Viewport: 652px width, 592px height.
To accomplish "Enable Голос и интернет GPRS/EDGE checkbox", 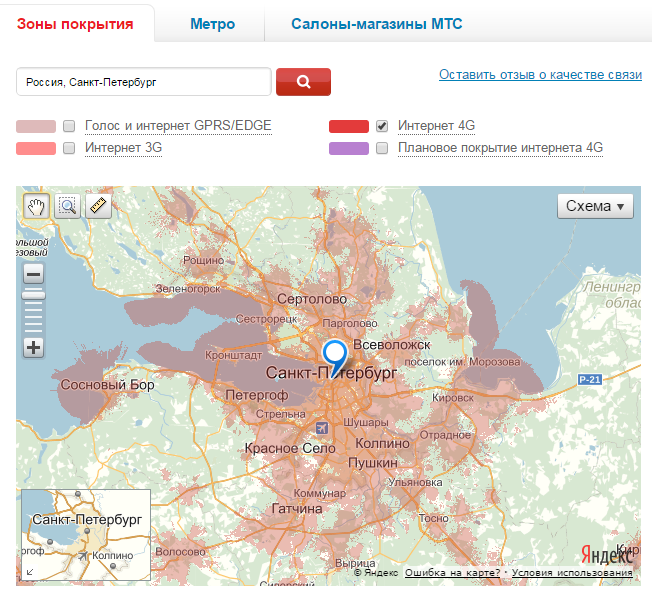I will (69, 126).
